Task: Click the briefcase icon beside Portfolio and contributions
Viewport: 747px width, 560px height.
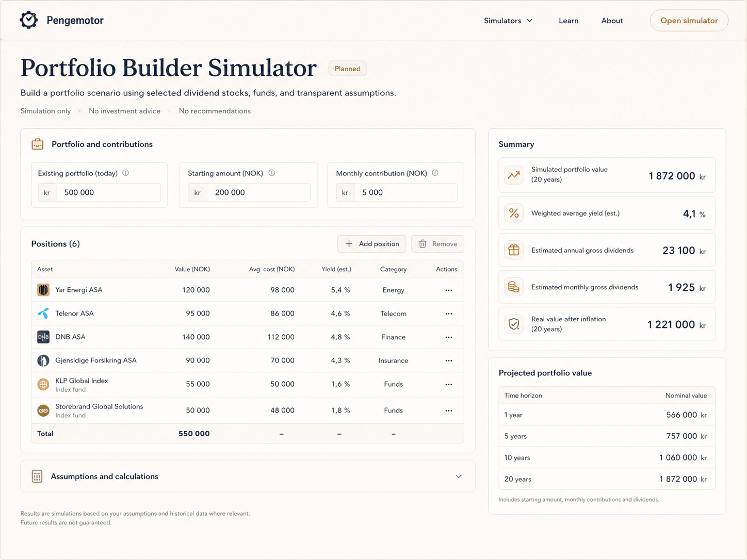Action: pyautogui.click(x=38, y=144)
